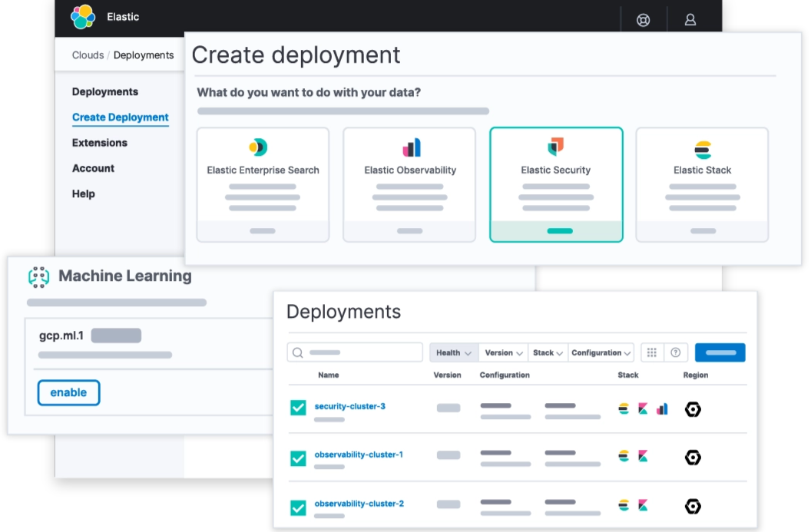Click the Region column header
811x532 pixels.
pos(695,375)
